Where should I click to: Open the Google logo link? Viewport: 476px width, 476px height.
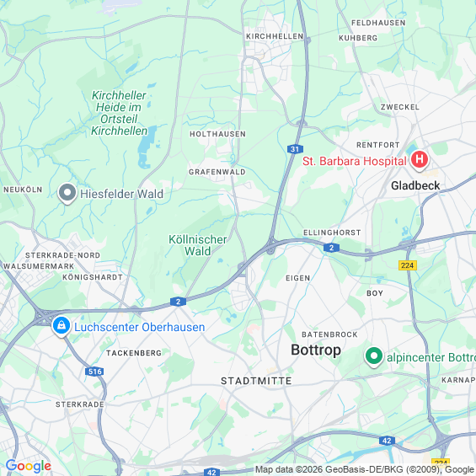tap(29, 466)
